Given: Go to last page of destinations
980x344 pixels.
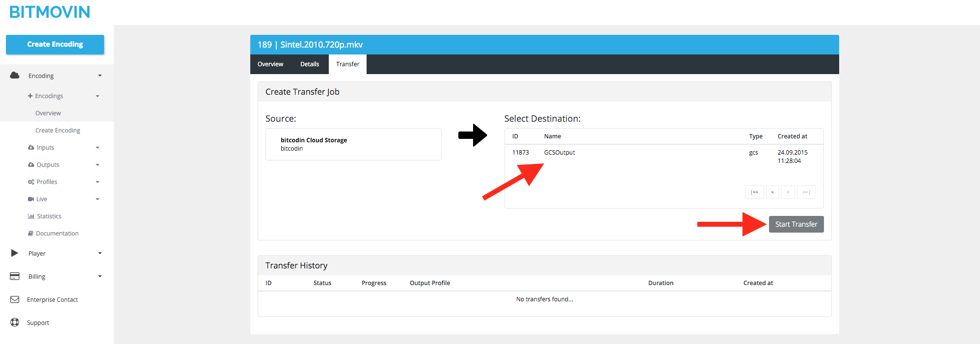Looking at the screenshot, I should (806, 192).
